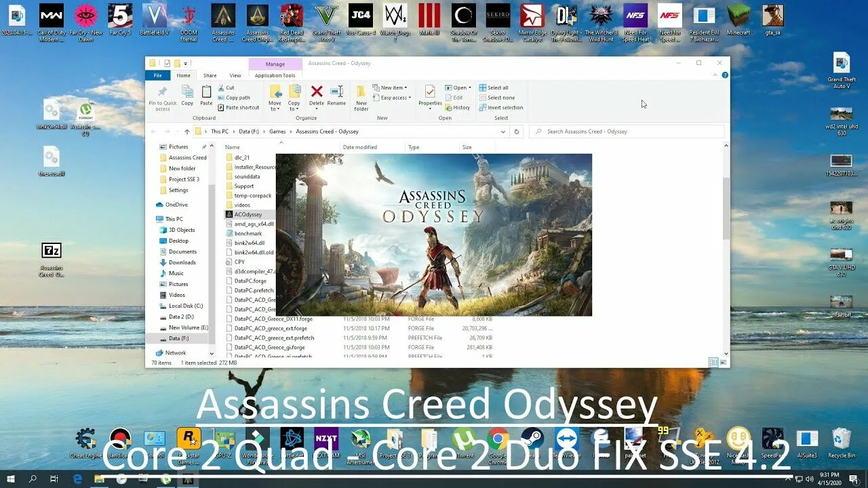Open the Move to dropdown

pyautogui.click(x=275, y=106)
